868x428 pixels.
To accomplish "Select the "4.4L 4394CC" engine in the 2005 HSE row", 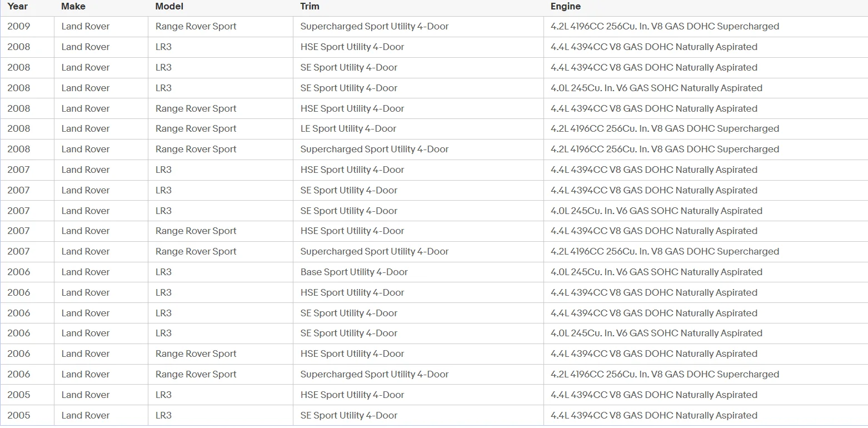I will click(x=654, y=395).
